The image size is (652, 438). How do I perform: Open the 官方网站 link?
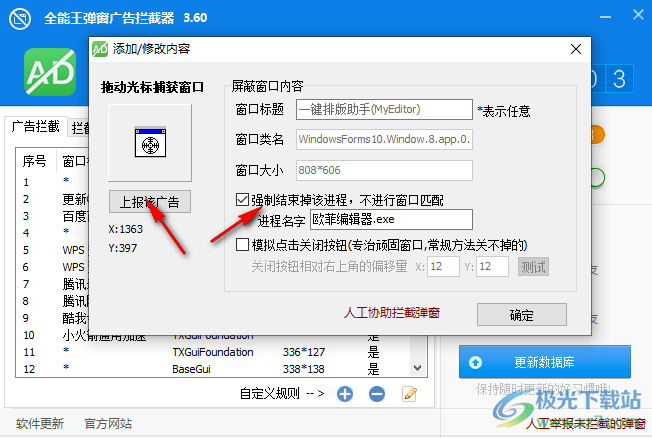(x=108, y=424)
